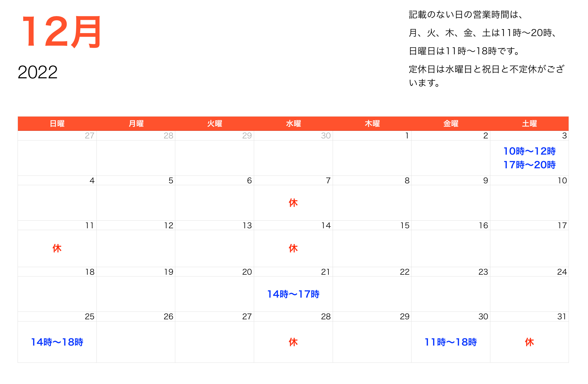Click date number 22

coord(405,272)
